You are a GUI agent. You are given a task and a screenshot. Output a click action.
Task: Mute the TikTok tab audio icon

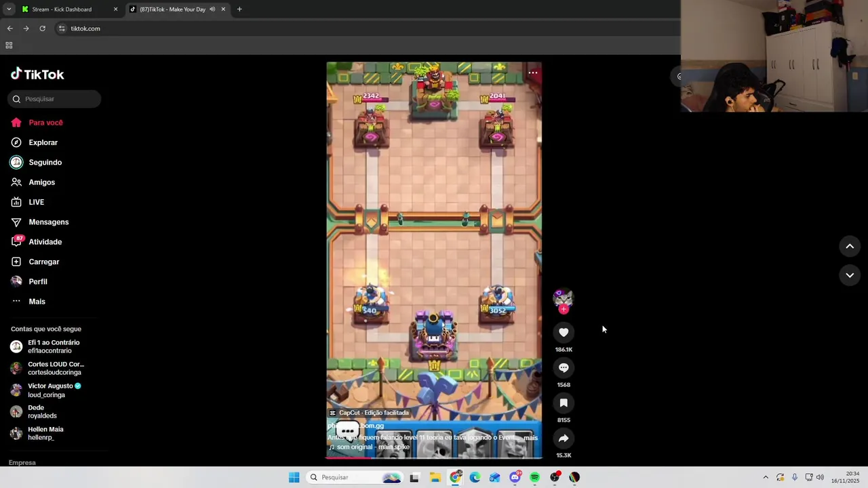[212, 9]
